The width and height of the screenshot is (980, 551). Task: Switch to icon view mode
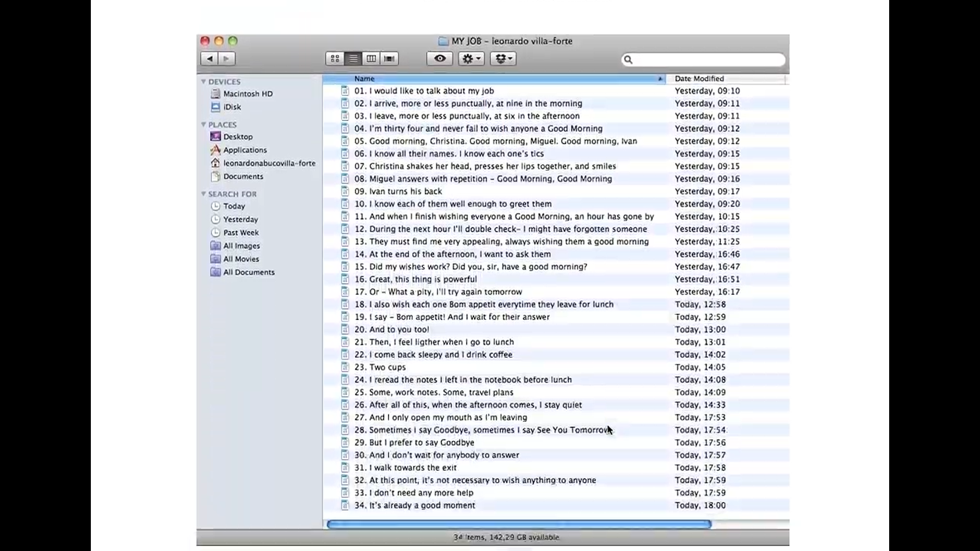pos(335,59)
